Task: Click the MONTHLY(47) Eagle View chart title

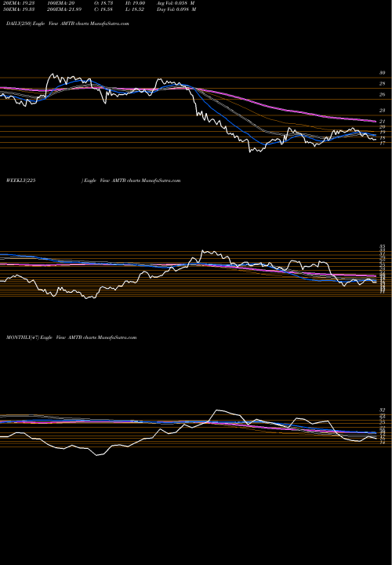Action: click(71, 337)
